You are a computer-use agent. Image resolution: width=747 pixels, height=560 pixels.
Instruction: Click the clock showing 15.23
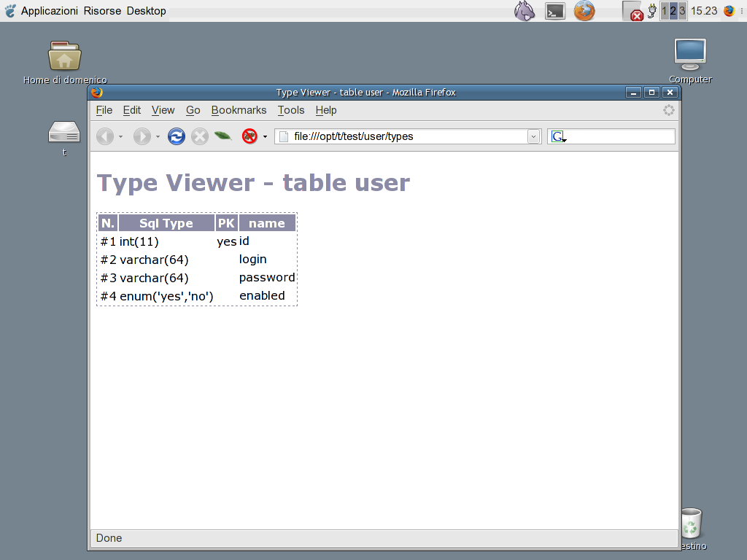pyautogui.click(x=704, y=11)
